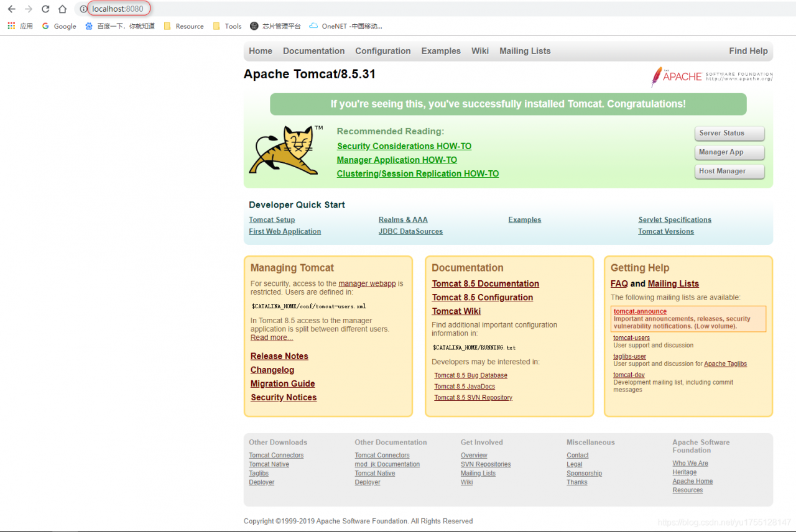The height and width of the screenshot is (532, 796).
Task: Open SVN Repositories under Get Involved
Action: (486, 464)
